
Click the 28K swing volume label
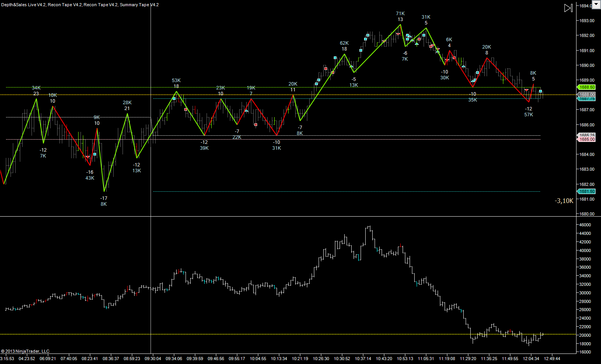[x=127, y=103]
